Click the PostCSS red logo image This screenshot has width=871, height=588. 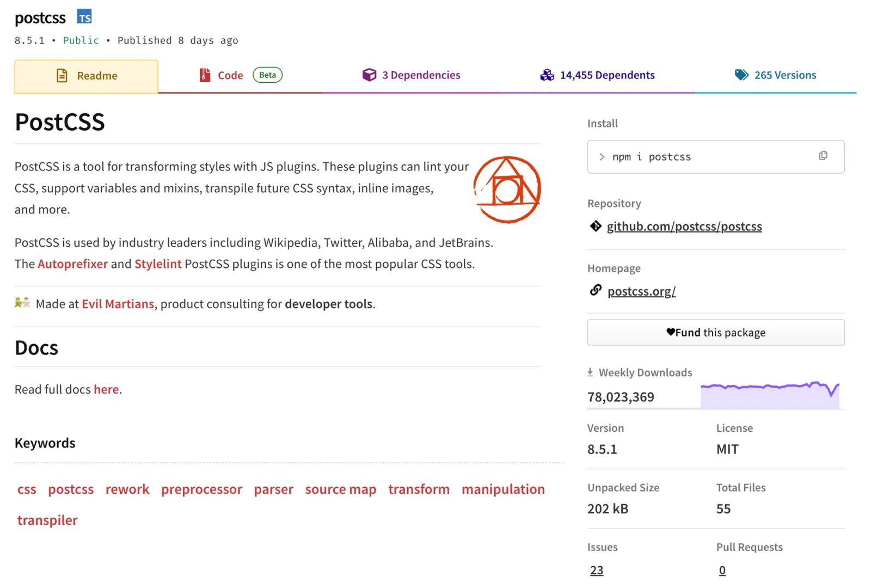[507, 189]
